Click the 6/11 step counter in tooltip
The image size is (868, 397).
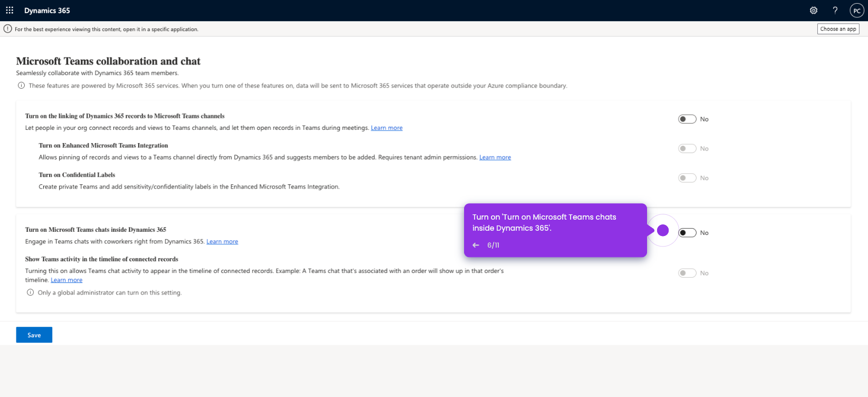(493, 245)
